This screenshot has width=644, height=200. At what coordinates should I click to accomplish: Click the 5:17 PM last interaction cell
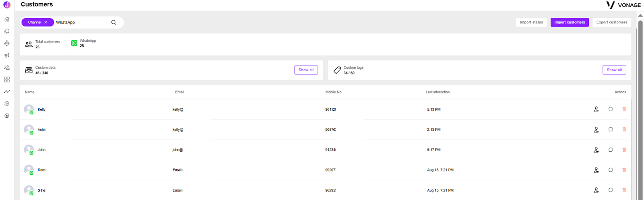pos(434,150)
